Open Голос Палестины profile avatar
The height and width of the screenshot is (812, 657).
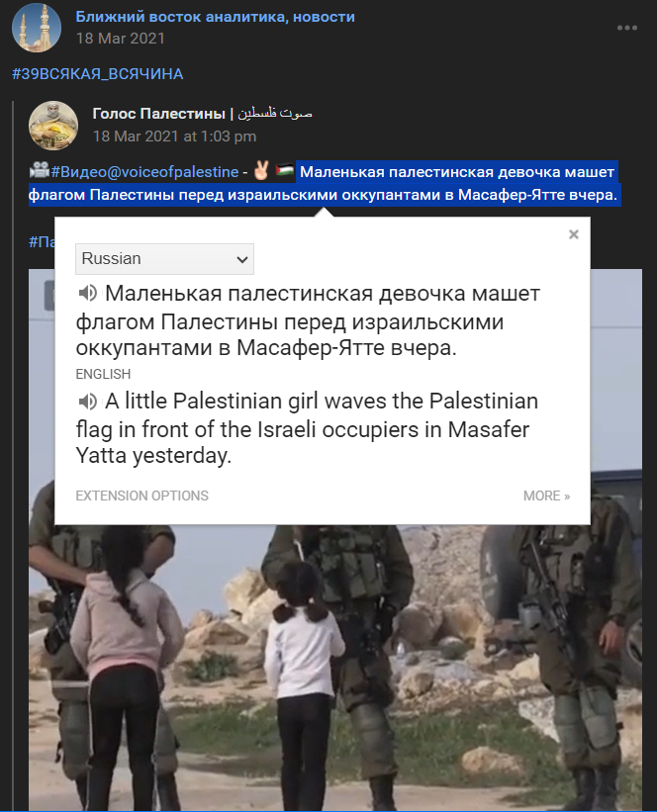click(x=53, y=126)
